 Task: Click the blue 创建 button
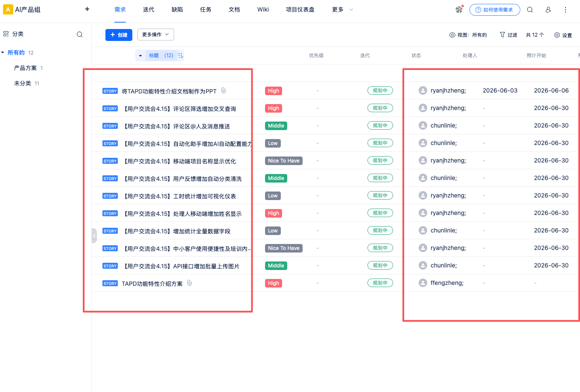pyautogui.click(x=119, y=35)
